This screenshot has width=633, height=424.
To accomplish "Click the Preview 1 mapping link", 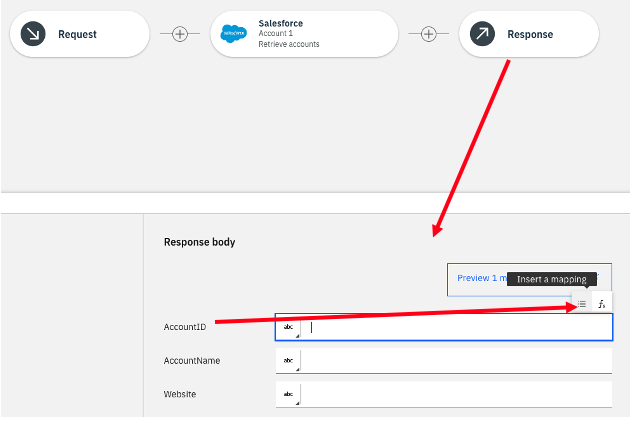I will click(482, 278).
